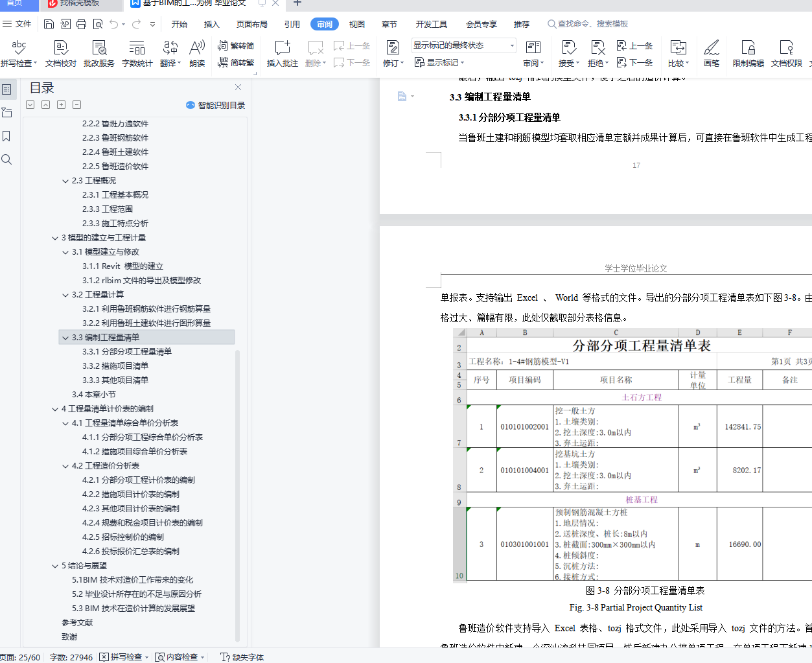Viewport: 812px width, 663px height.
Task: Open the 批改服务 icon
Action: tap(99, 53)
